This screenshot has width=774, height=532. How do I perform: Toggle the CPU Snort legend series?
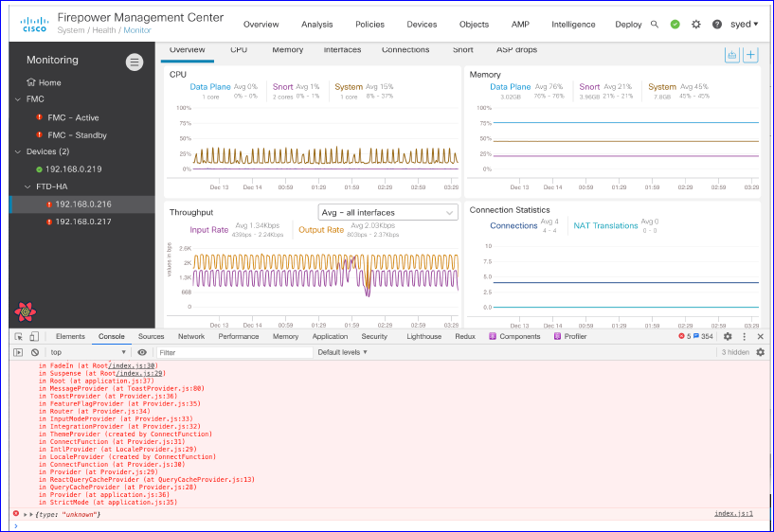click(x=283, y=87)
